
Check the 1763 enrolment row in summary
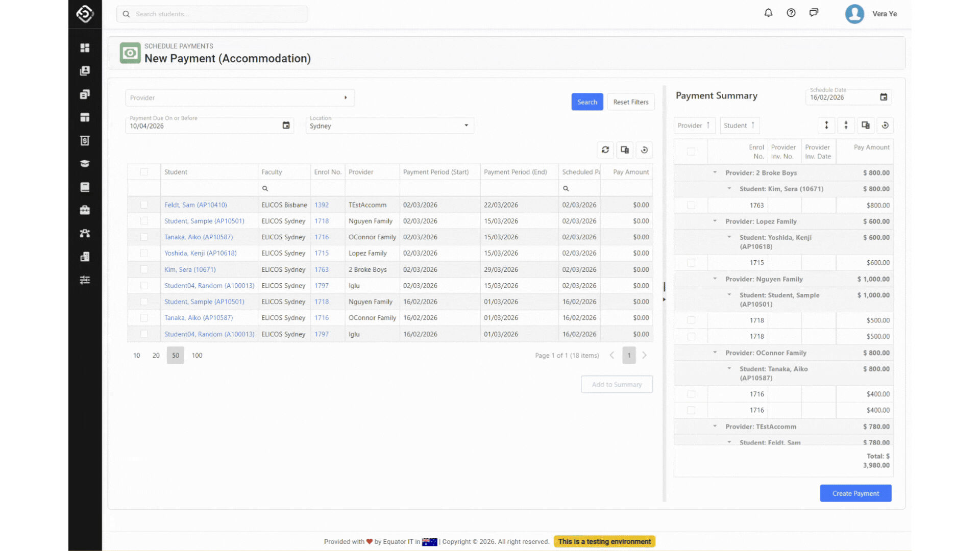[691, 206]
